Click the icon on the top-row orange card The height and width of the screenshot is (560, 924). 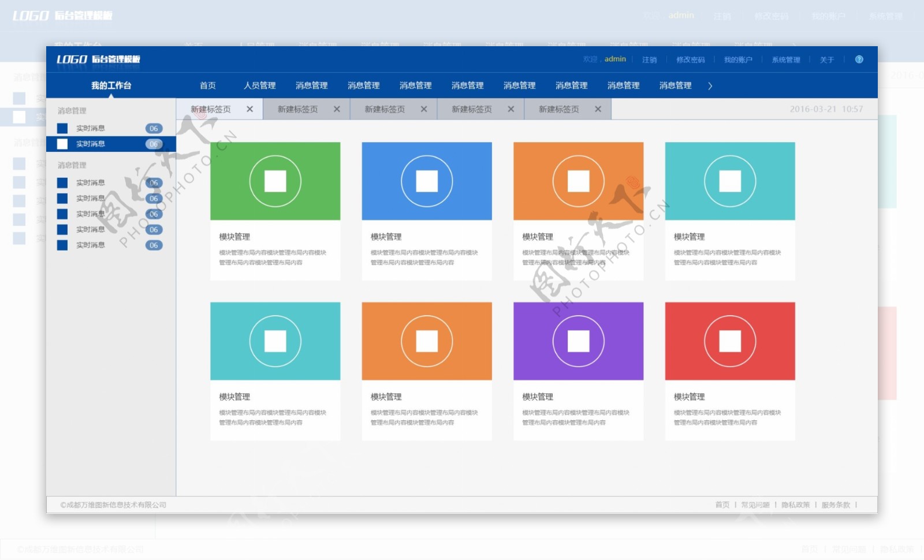click(579, 181)
